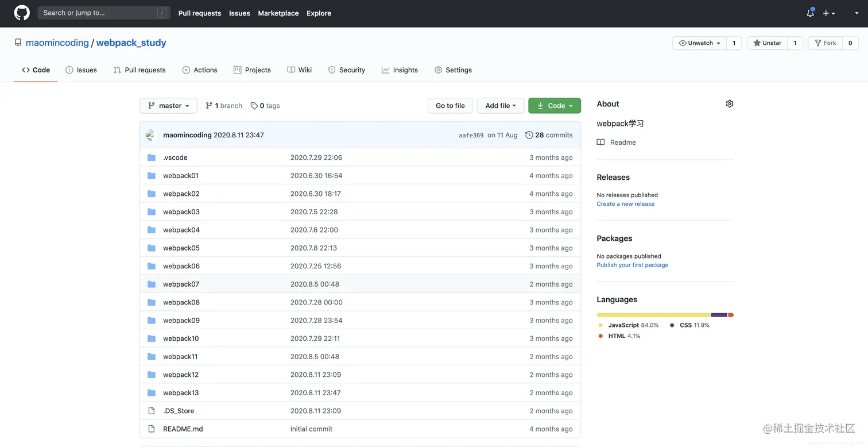
Task: Click the tag icon next to 0 tags
Action: (x=254, y=106)
